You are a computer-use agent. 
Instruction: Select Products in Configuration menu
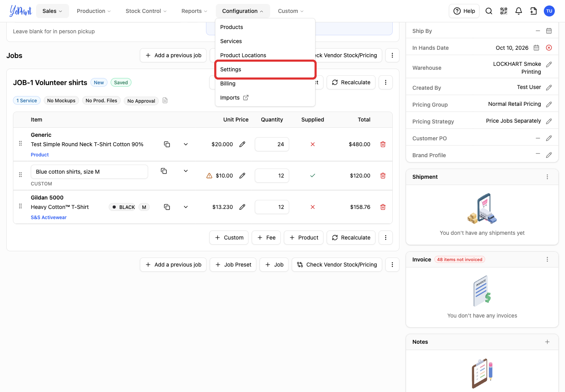265,27
